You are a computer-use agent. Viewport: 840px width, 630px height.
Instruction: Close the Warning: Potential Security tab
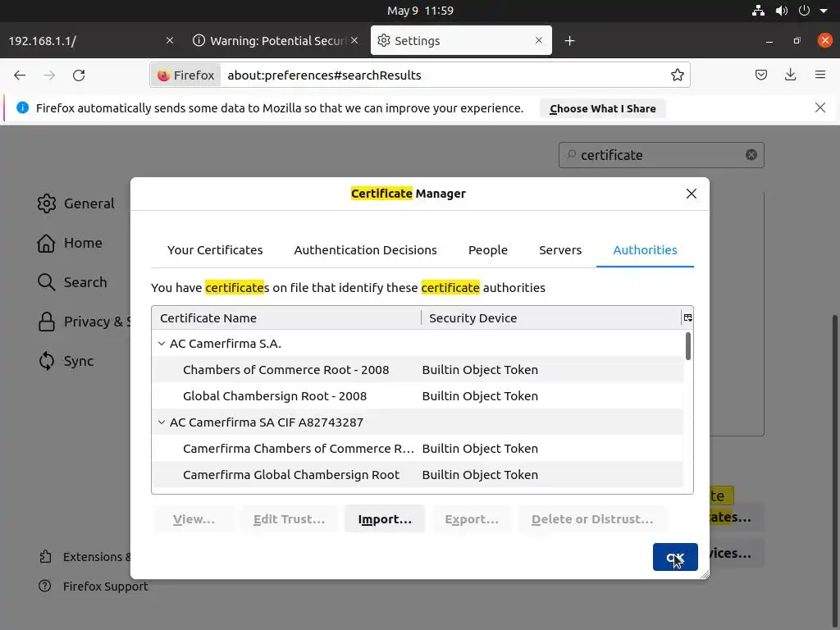(x=354, y=41)
